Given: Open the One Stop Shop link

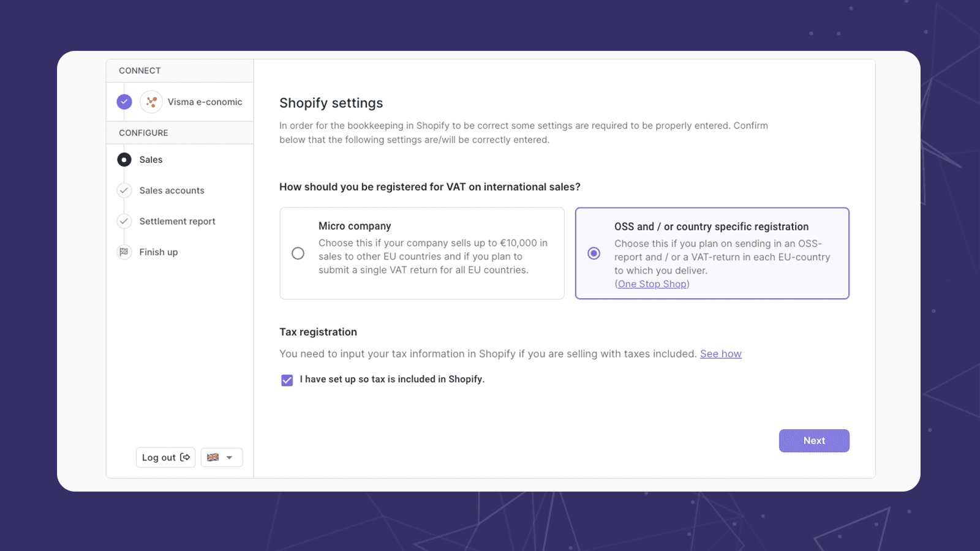Looking at the screenshot, I should click(x=652, y=284).
